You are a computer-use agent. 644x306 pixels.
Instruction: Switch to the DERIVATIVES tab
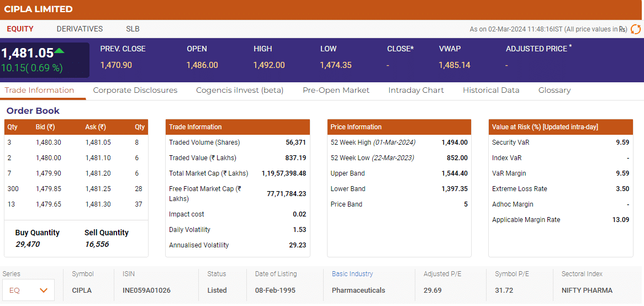pos(80,29)
